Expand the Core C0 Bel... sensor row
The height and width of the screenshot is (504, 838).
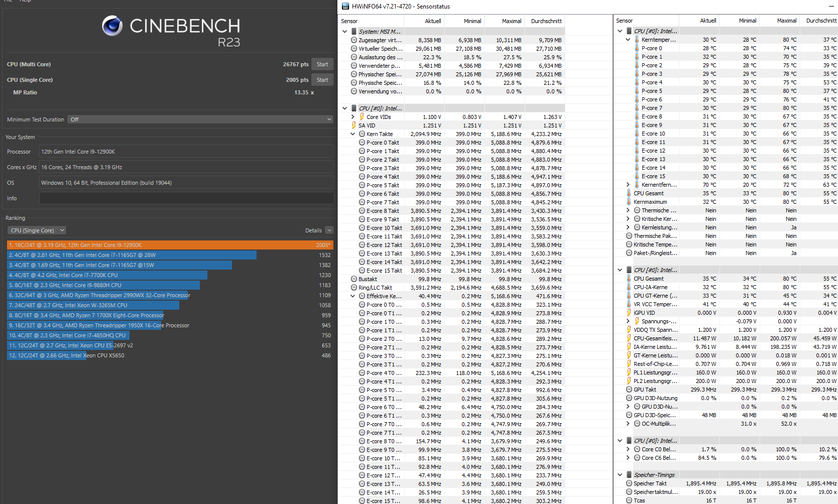(x=628, y=449)
